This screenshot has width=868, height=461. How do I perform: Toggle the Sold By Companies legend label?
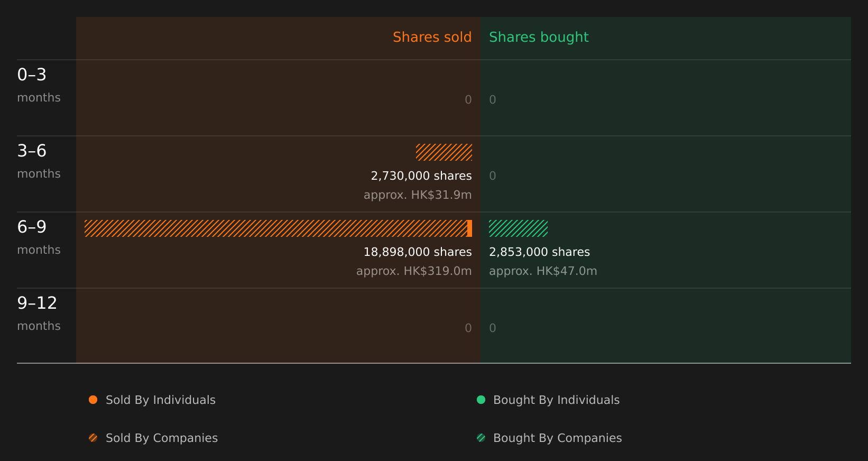(x=162, y=438)
